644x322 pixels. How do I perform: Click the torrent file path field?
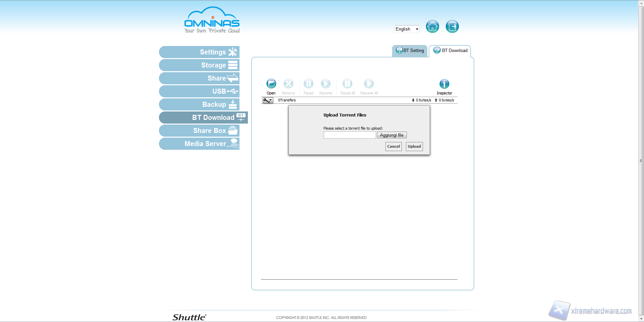(350, 135)
